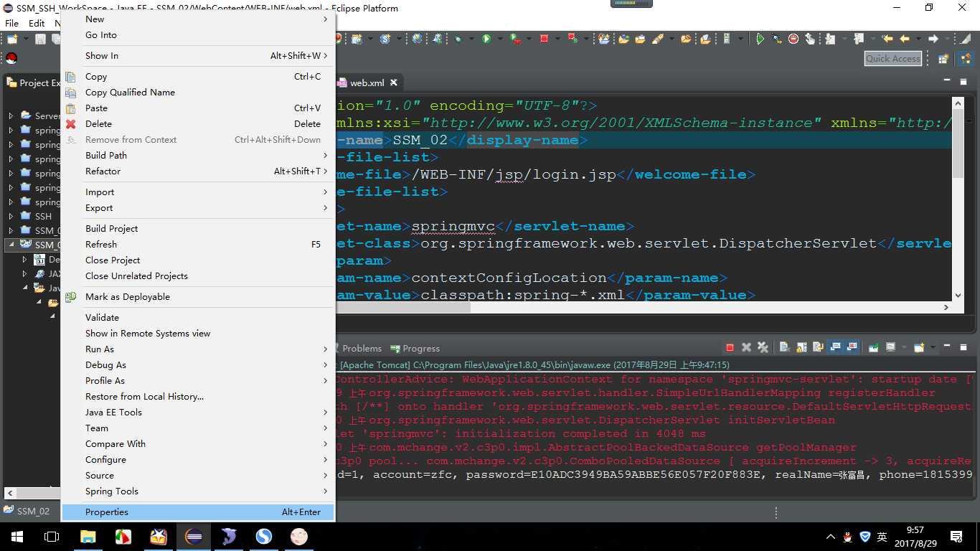Image resolution: width=980 pixels, height=551 pixels.
Task: Choose Close Project in the context menu
Action: click(x=199, y=260)
